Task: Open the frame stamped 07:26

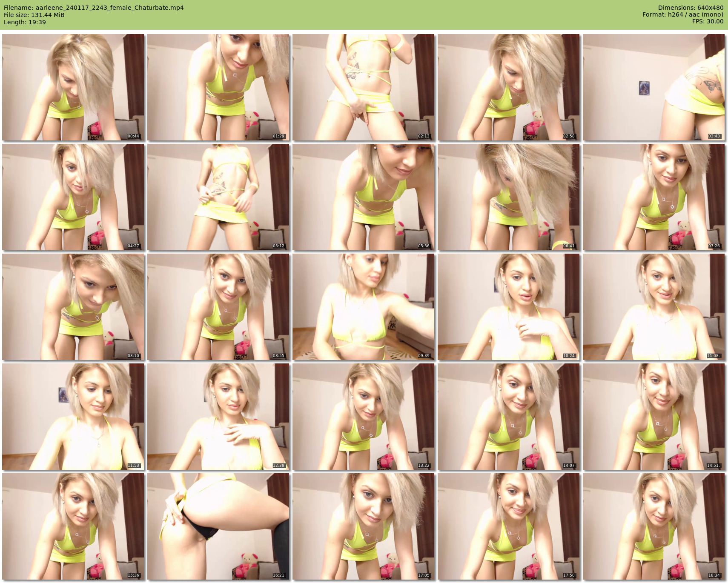Action: [x=654, y=197]
